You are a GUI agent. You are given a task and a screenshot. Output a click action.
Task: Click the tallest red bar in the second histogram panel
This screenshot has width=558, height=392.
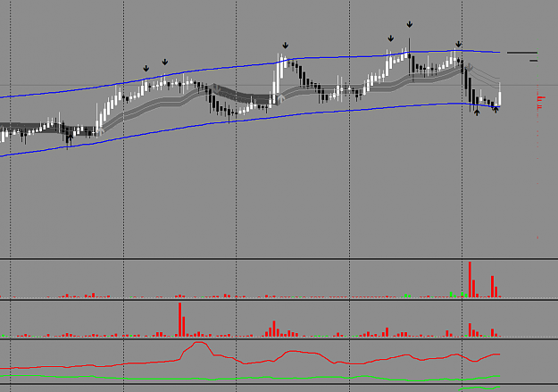tap(180, 320)
